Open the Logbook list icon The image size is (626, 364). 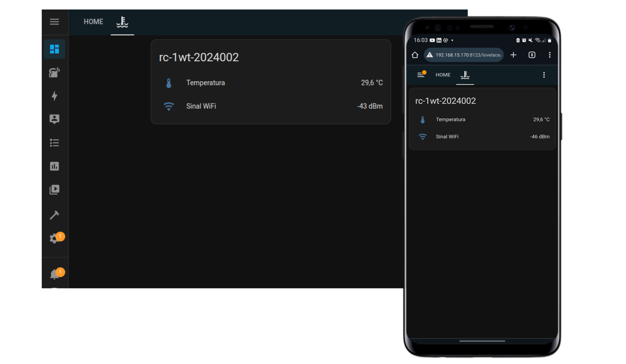[54, 143]
